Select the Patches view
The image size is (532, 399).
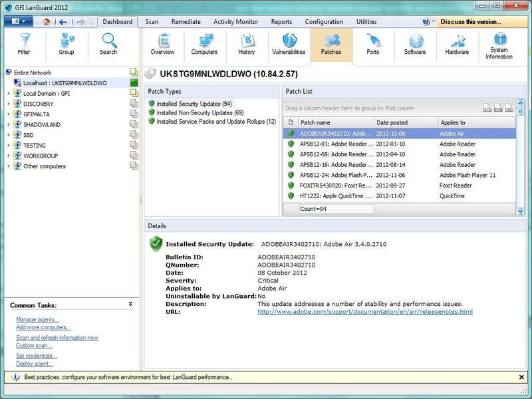click(331, 44)
